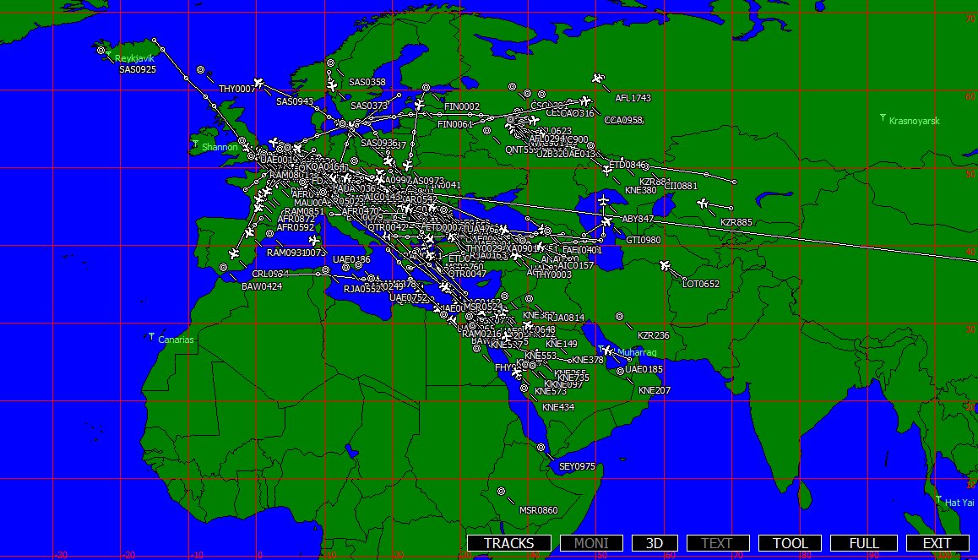Click the SAS0358 flight label
Screen dimensions: 978x560
point(367,82)
